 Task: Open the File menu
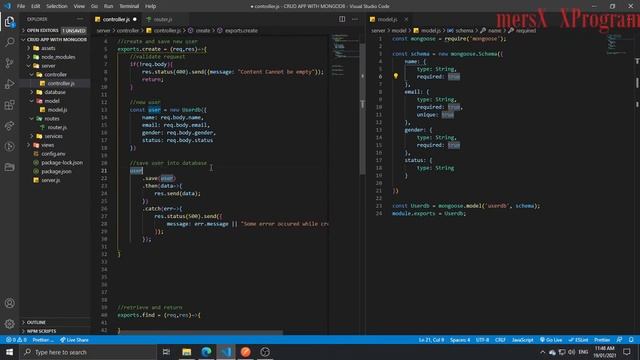[x=21, y=6]
